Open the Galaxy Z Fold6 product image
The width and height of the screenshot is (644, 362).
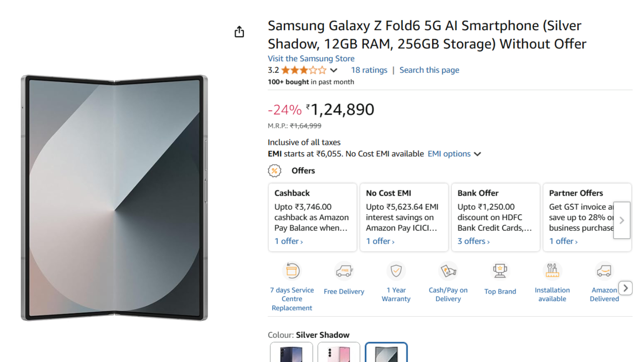point(114,198)
